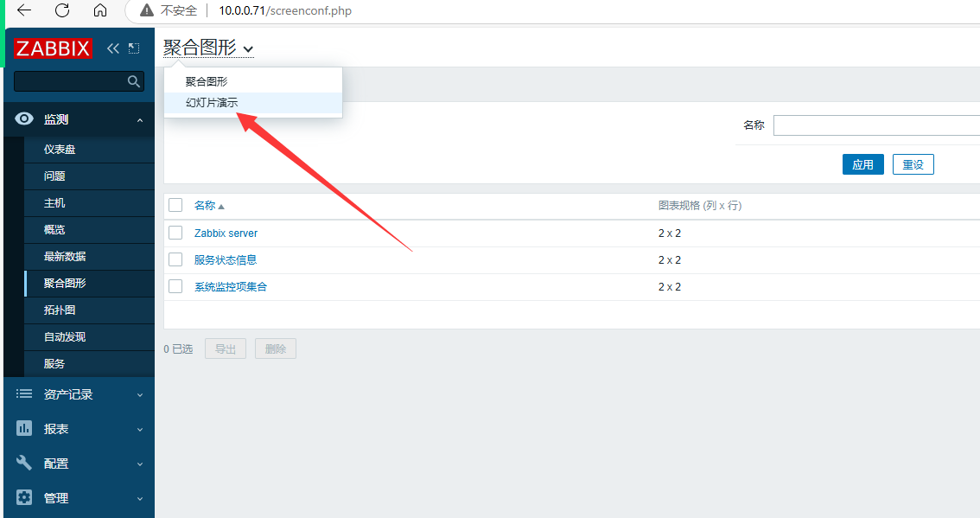Click the 删除 button
Viewport: 980px width, 518px height.
(276, 349)
